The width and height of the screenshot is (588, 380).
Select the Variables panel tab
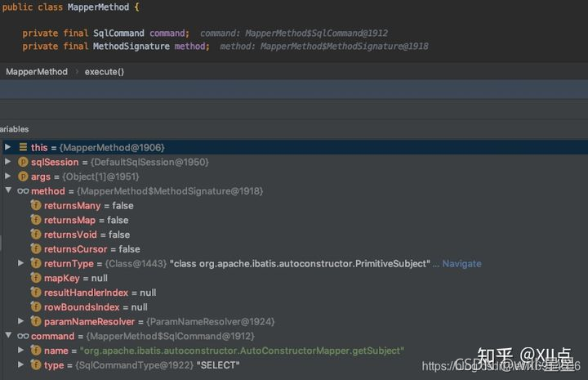click(x=14, y=129)
